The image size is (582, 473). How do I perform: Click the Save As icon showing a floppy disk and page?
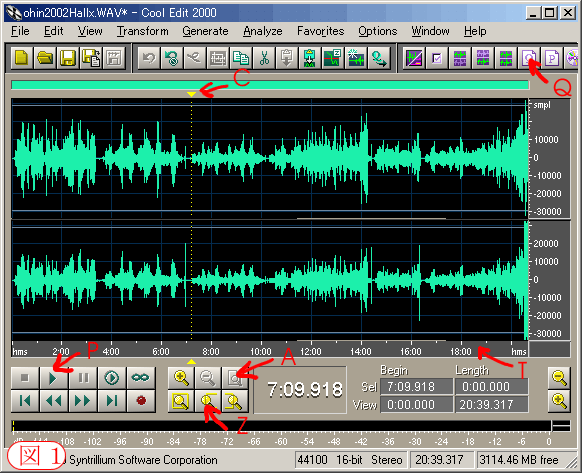91,58
